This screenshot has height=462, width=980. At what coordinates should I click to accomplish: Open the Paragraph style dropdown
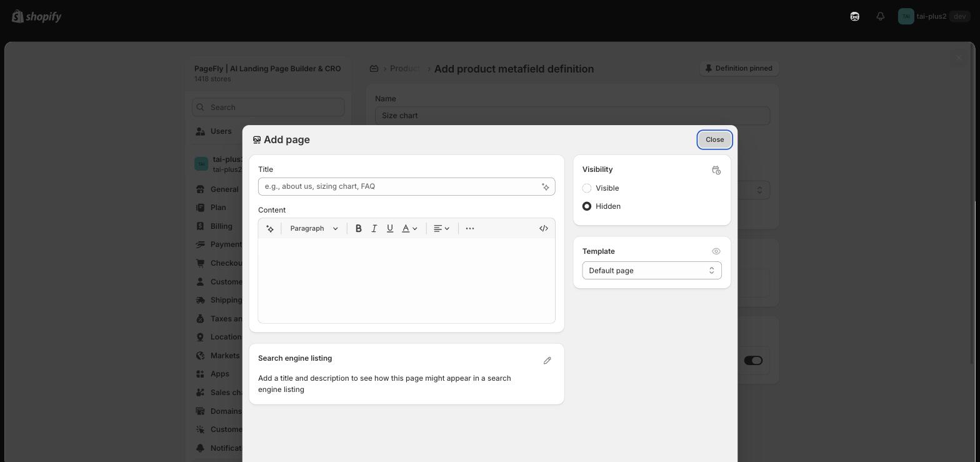[x=314, y=229]
